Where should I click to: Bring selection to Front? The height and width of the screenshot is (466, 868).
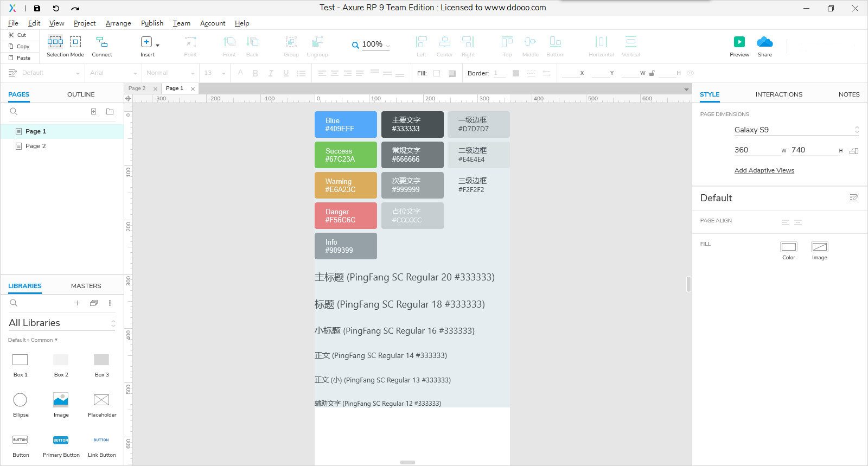229,46
